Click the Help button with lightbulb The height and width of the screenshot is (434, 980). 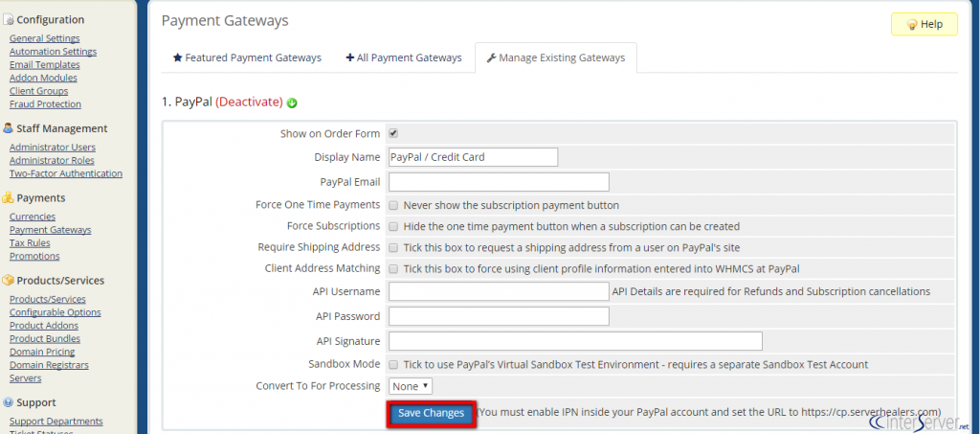[924, 24]
